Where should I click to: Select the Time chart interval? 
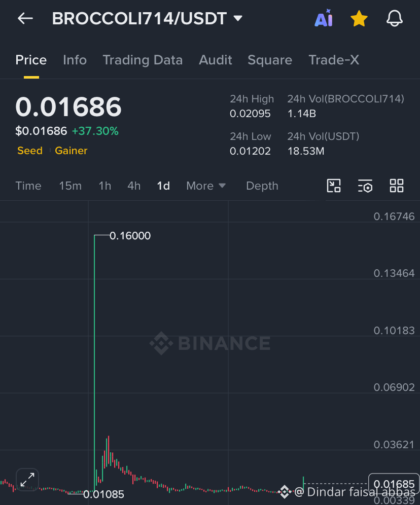point(28,186)
